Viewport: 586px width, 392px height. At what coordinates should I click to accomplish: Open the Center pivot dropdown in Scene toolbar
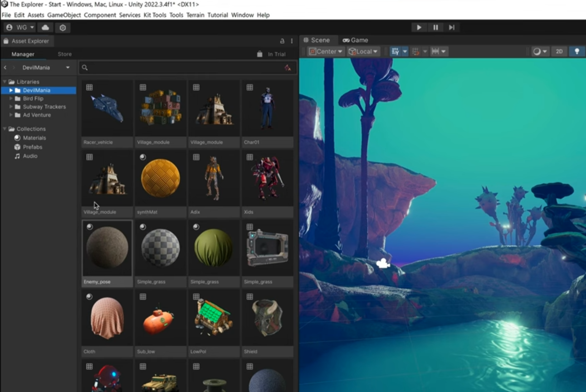click(326, 51)
